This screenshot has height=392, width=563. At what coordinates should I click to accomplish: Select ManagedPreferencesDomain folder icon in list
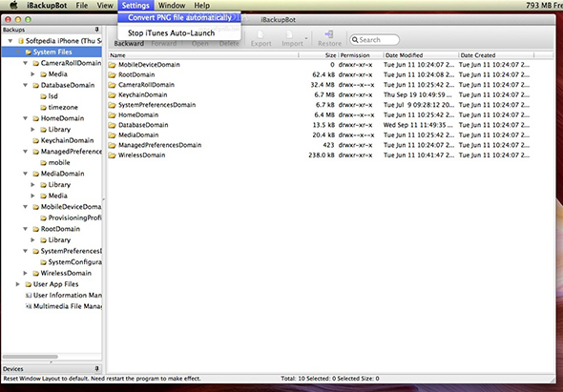point(112,145)
